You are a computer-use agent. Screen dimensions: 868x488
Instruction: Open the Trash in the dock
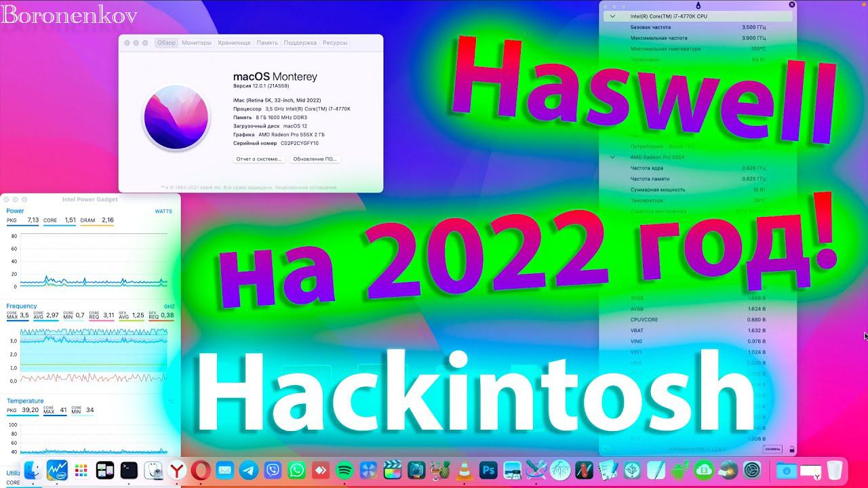click(x=835, y=470)
